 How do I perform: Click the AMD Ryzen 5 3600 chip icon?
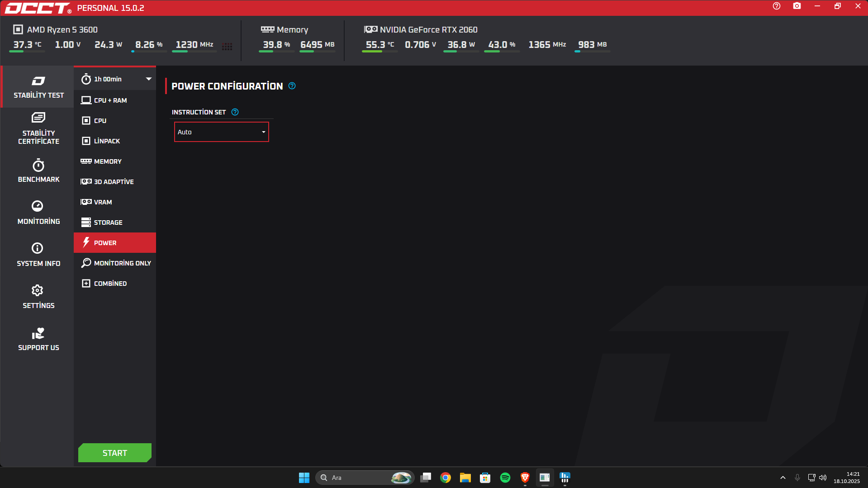(x=18, y=29)
